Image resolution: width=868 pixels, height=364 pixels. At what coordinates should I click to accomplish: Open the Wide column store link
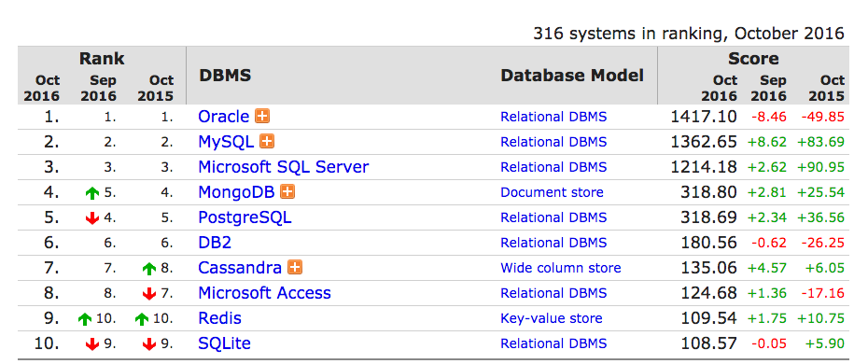pyautogui.click(x=561, y=268)
